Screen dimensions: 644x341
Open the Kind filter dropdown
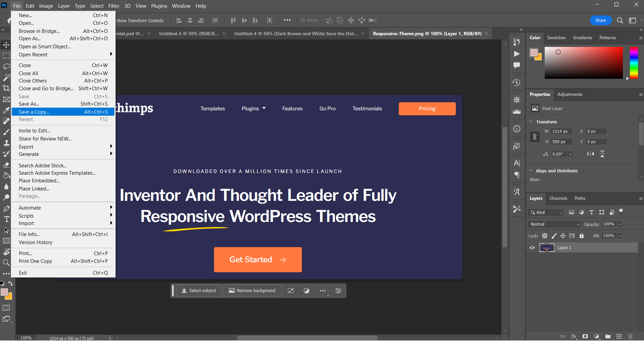point(545,213)
